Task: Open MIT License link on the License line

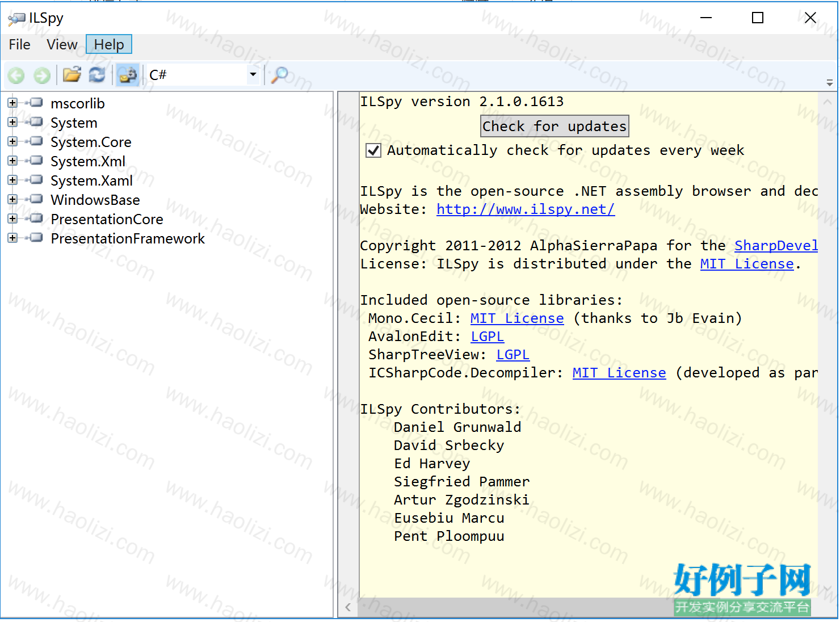Action: coord(747,264)
